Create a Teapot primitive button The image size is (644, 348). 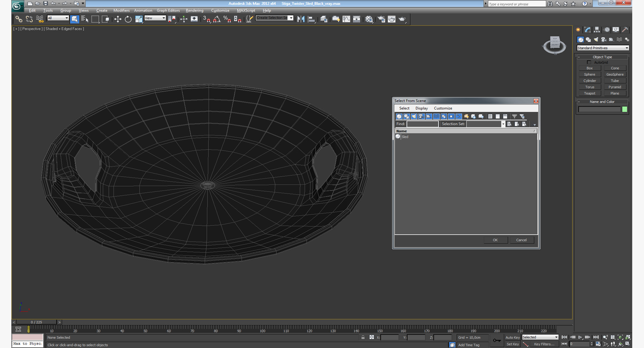pos(590,93)
